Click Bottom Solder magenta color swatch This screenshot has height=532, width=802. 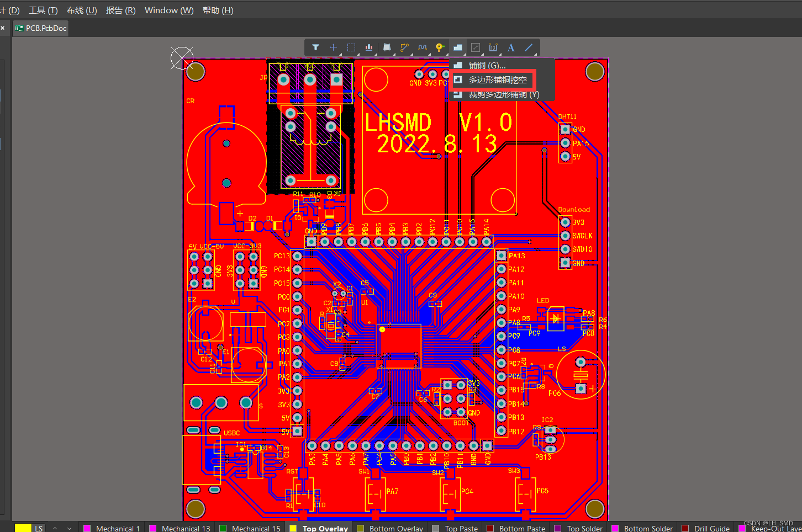click(x=615, y=528)
